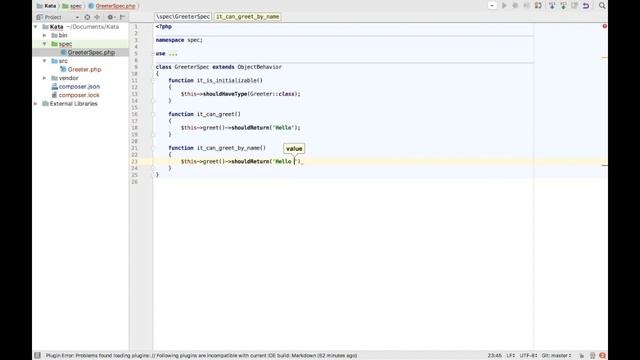
Task: Click red error indicator atop editor scrollbar
Action: (604, 26)
